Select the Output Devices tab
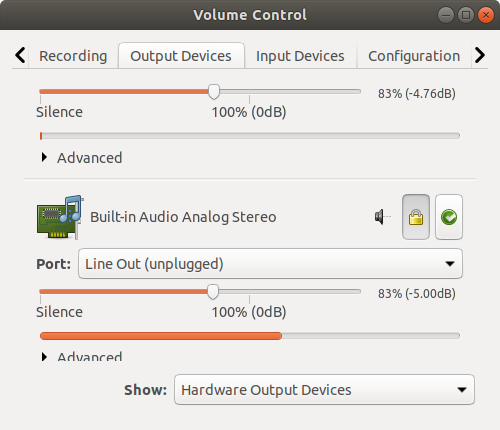Screen dimensions: 500x430 pos(181,56)
